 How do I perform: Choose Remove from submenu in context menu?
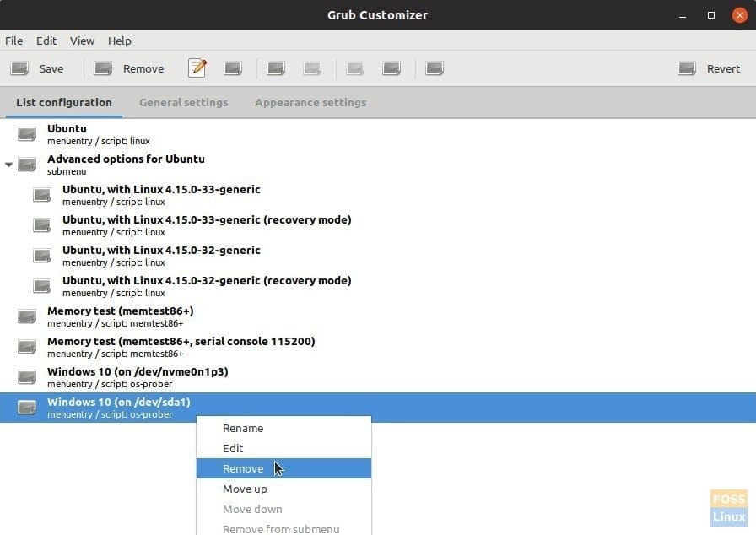click(x=284, y=527)
